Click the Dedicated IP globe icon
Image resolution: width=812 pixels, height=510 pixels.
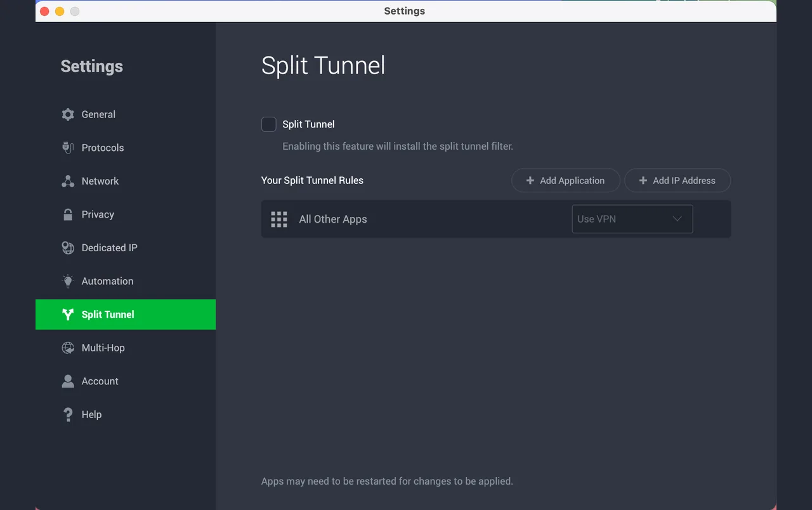pyautogui.click(x=68, y=248)
